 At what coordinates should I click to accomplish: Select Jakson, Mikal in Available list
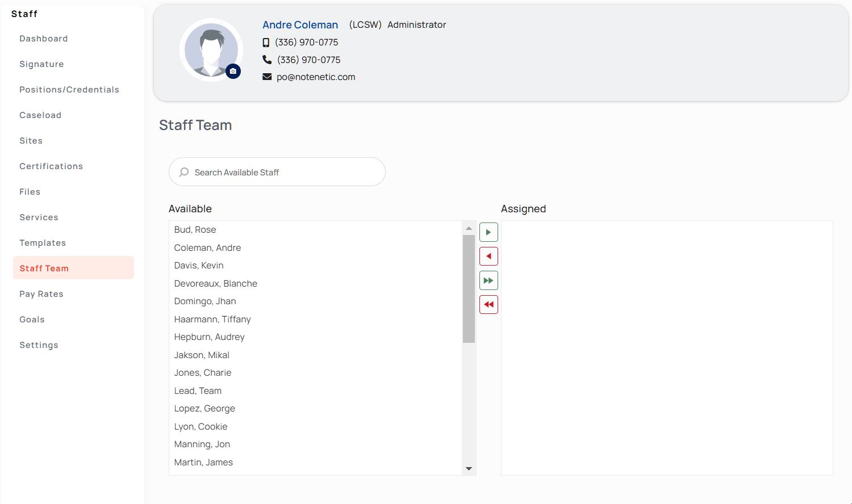click(x=316, y=355)
